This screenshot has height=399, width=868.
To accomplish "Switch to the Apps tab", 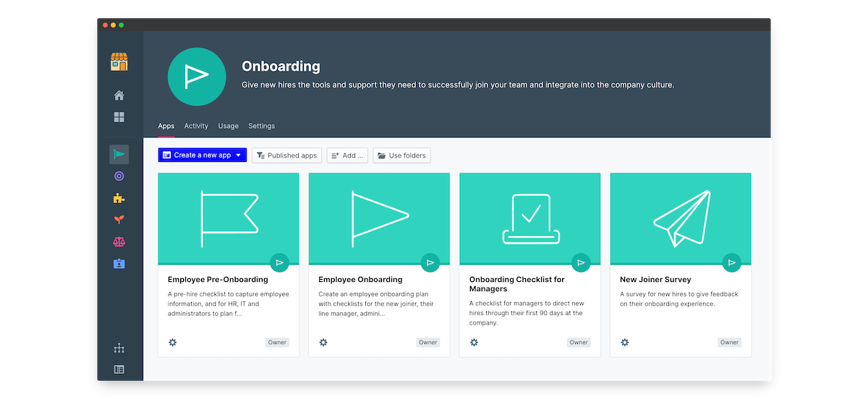I will click(x=166, y=126).
